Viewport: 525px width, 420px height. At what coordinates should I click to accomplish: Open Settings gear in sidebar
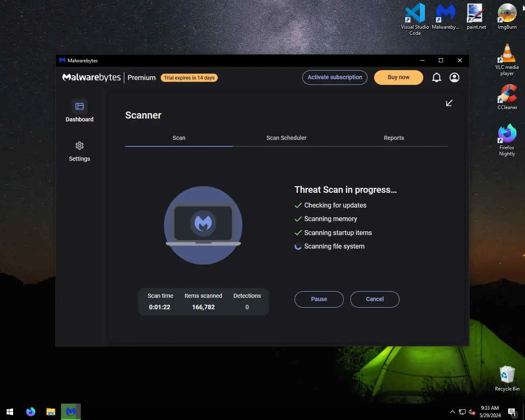(80, 146)
